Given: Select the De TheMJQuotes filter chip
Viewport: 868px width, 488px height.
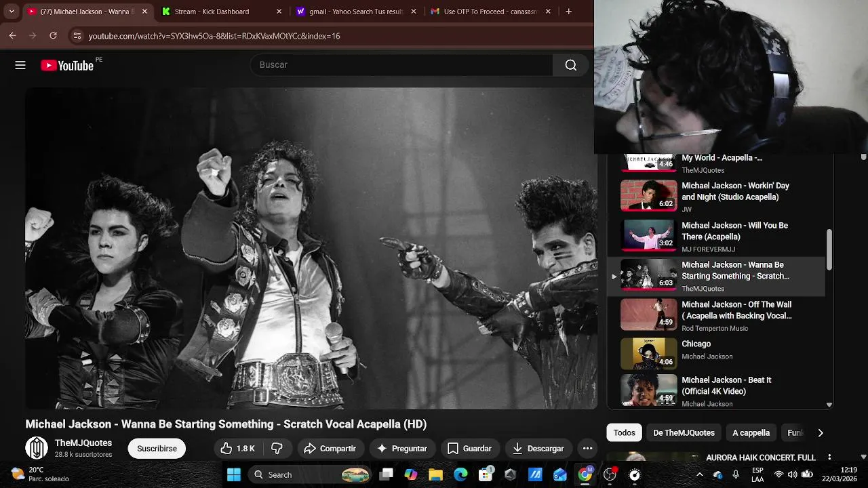Looking at the screenshot, I should tap(684, 432).
